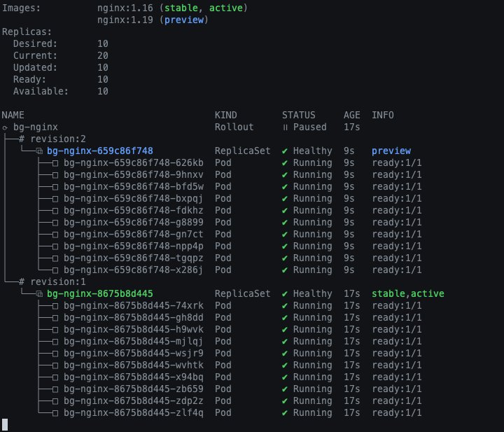Screen dimensions: 504x432
Task: Click the terminal cursor block at bottom
Action: [5, 424]
